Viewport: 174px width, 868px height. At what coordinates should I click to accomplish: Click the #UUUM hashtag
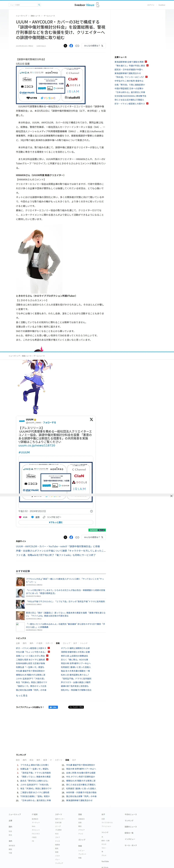[x=24, y=452]
